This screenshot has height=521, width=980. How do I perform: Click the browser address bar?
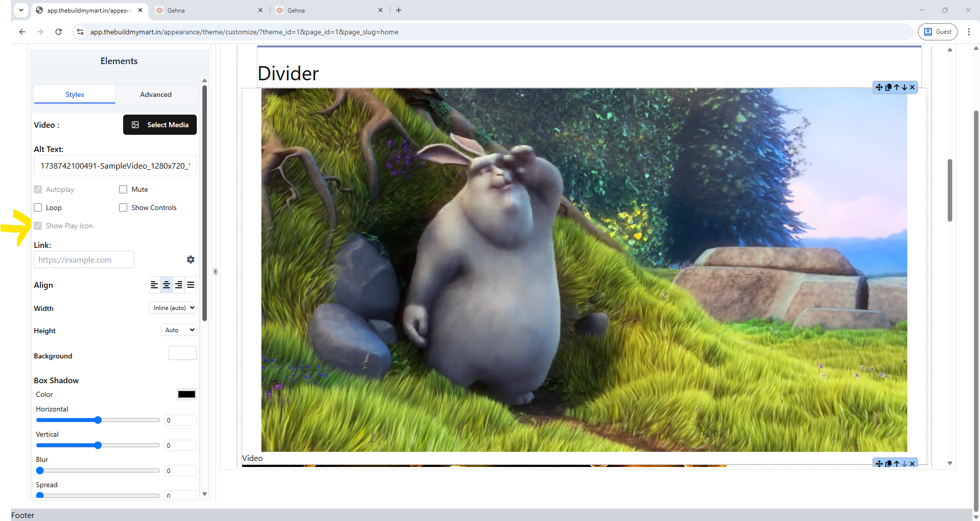(x=493, y=32)
